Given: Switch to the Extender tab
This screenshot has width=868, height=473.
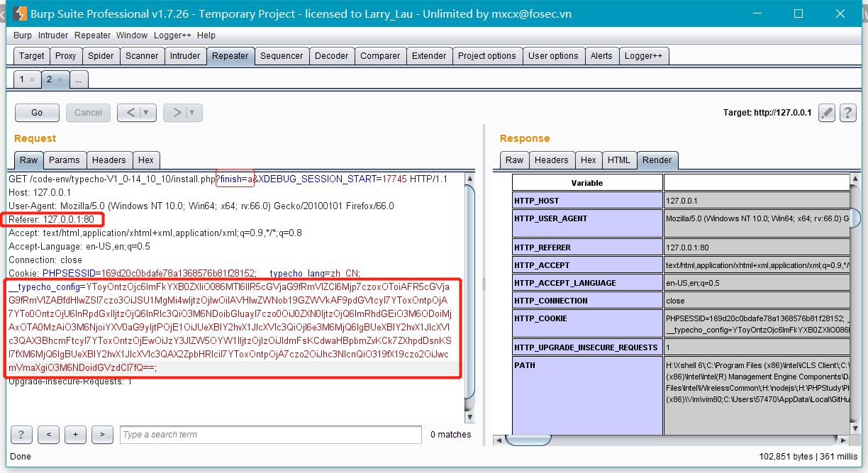Looking at the screenshot, I should (x=429, y=56).
